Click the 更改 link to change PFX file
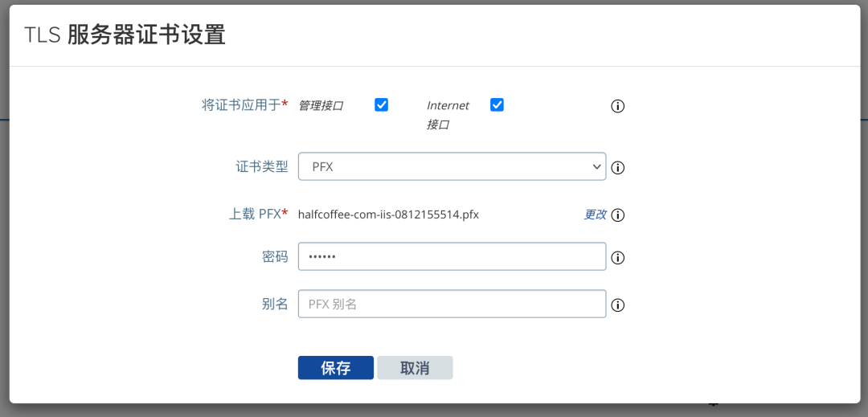The width and height of the screenshot is (868, 417). pos(595,215)
